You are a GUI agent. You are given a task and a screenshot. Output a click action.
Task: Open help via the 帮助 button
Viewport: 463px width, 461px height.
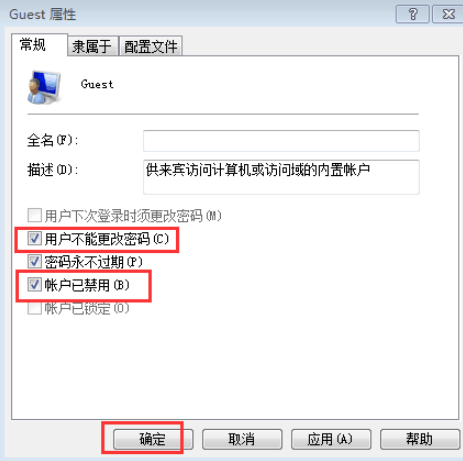pyautogui.click(x=420, y=439)
